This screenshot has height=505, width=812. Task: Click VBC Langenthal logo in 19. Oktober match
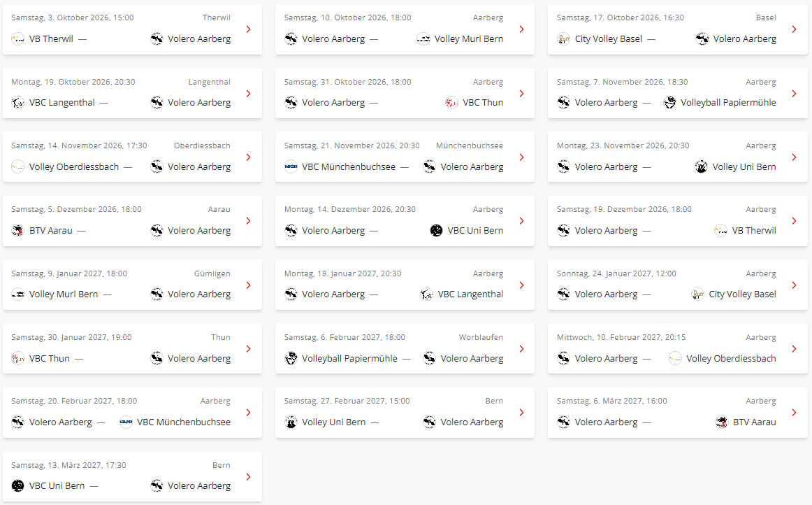click(18, 103)
